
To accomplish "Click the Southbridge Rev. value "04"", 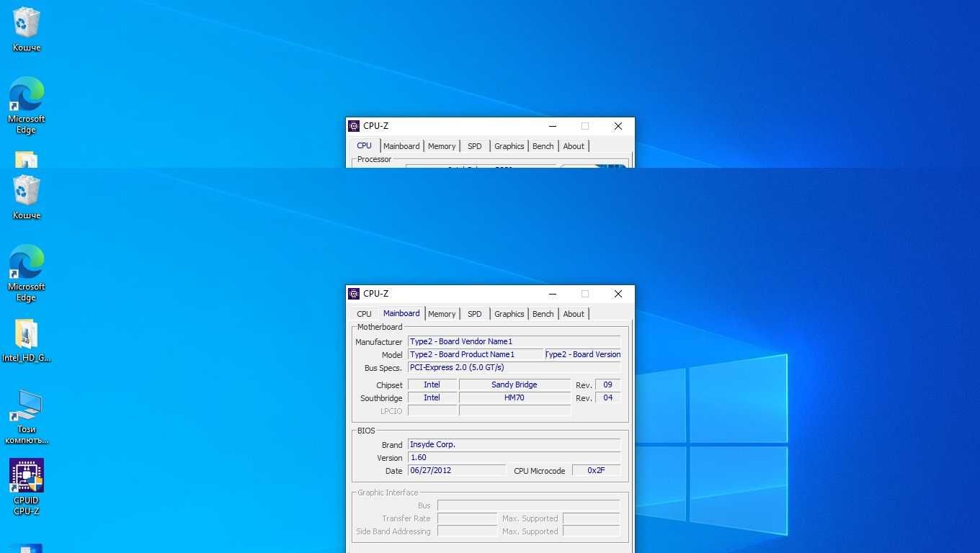I will point(607,397).
